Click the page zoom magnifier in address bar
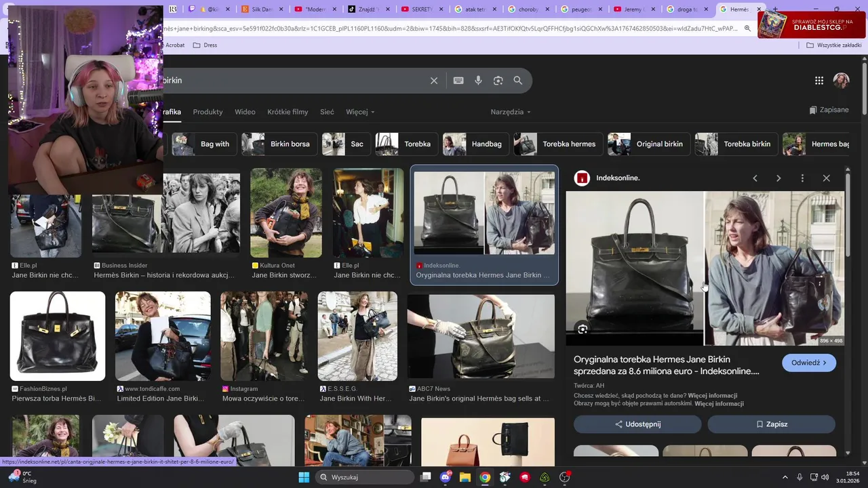 [747, 28]
